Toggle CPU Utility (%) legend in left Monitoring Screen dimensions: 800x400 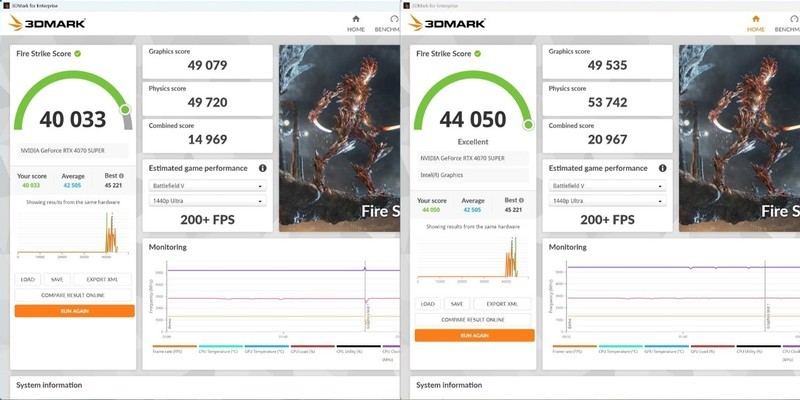point(358,349)
